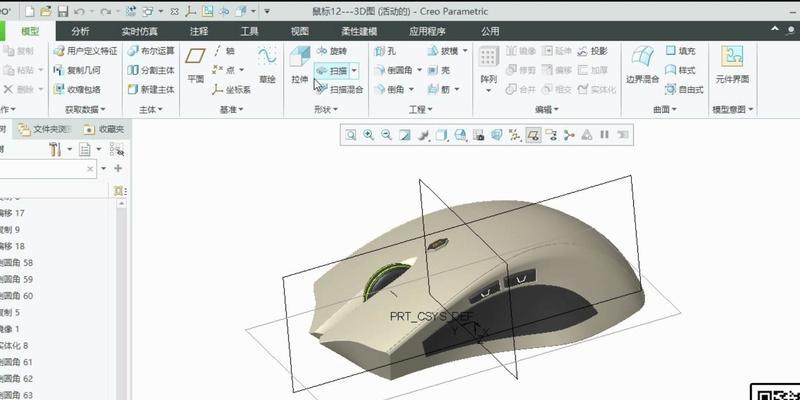Expand the 筋 (Rib) dropdown arrow
Screen dimensions: 800x400
click(x=457, y=90)
